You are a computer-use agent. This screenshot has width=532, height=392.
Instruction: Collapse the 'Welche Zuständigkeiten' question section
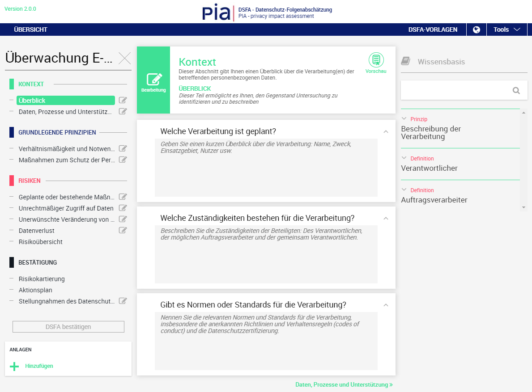tap(386, 219)
